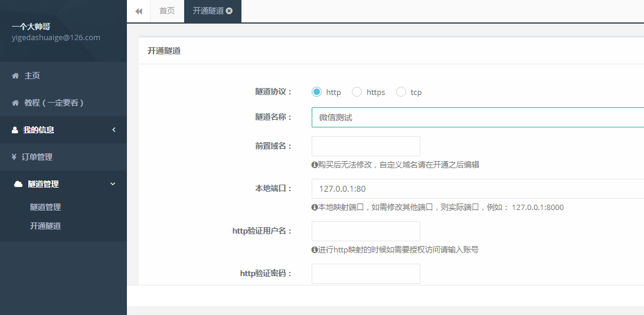Open 教程（一定要看）in the sidebar

click(63, 103)
